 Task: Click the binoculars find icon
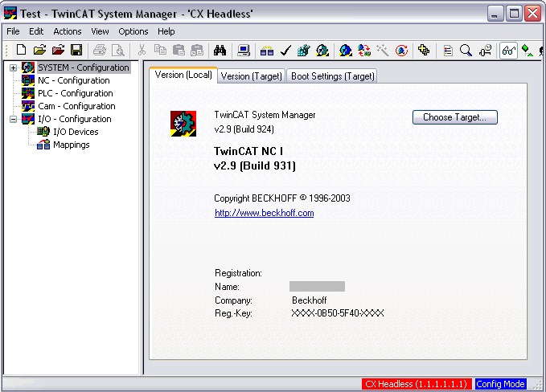pyautogui.click(x=220, y=51)
